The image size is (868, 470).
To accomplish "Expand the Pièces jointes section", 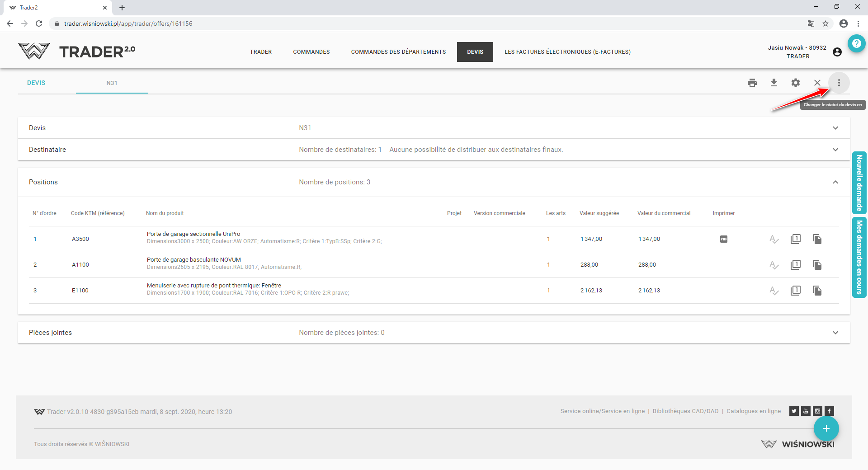I will [x=835, y=333].
